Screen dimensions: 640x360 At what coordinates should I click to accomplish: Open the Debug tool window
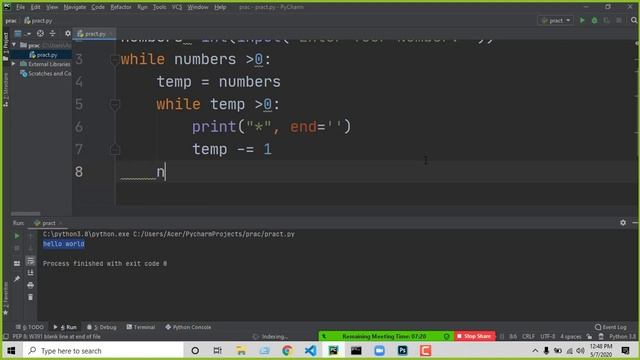(102, 327)
